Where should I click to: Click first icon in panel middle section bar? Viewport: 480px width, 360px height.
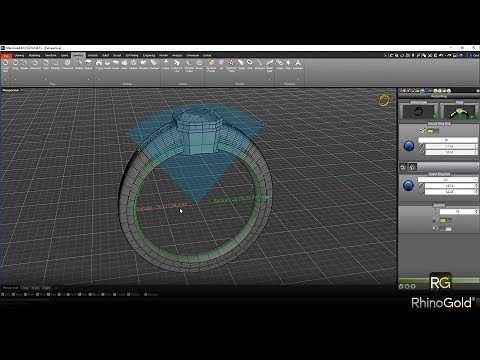[x=403, y=167]
